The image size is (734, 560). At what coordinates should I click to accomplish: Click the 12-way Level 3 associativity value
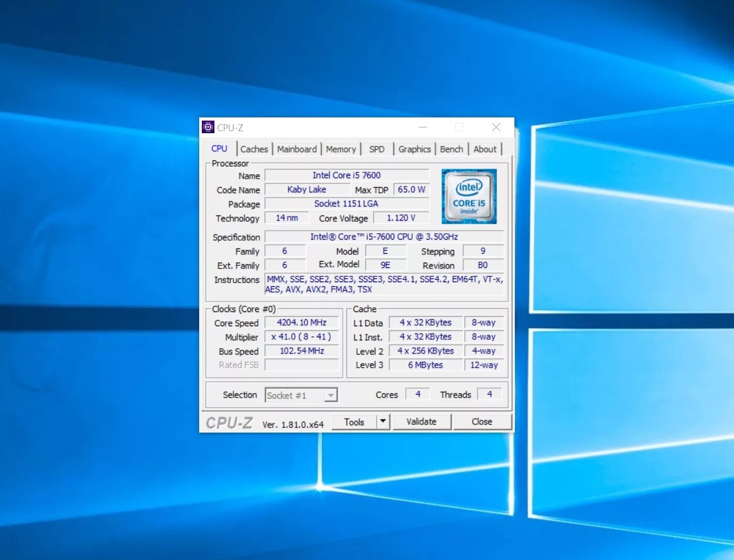pos(484,365)
